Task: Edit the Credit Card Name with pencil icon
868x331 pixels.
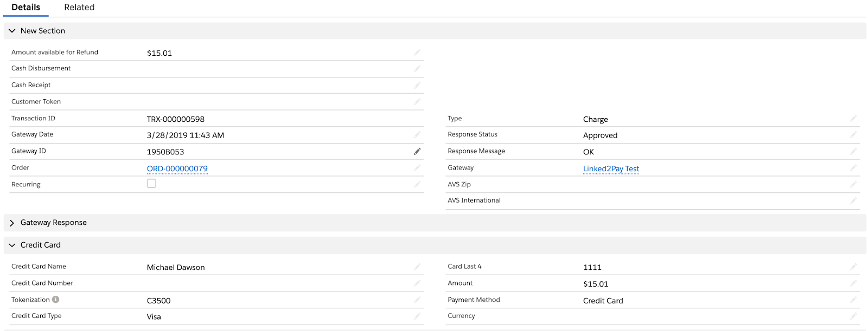Action: (417, 267)
